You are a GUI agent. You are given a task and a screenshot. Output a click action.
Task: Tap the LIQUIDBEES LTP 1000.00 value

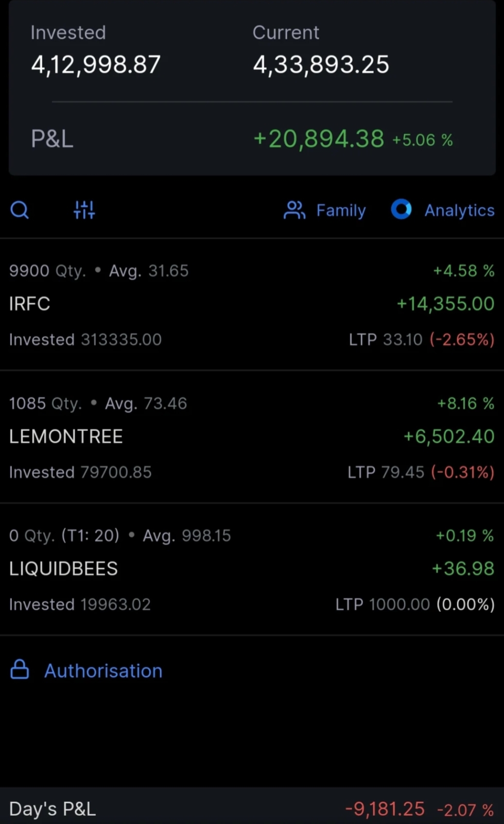point(399,604)
